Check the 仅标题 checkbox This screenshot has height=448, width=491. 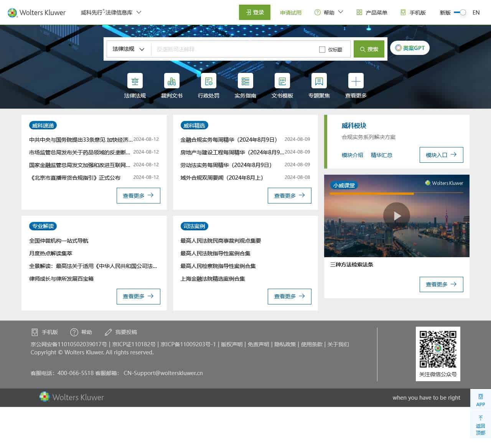pyautogui.click(x=322, y=50)
